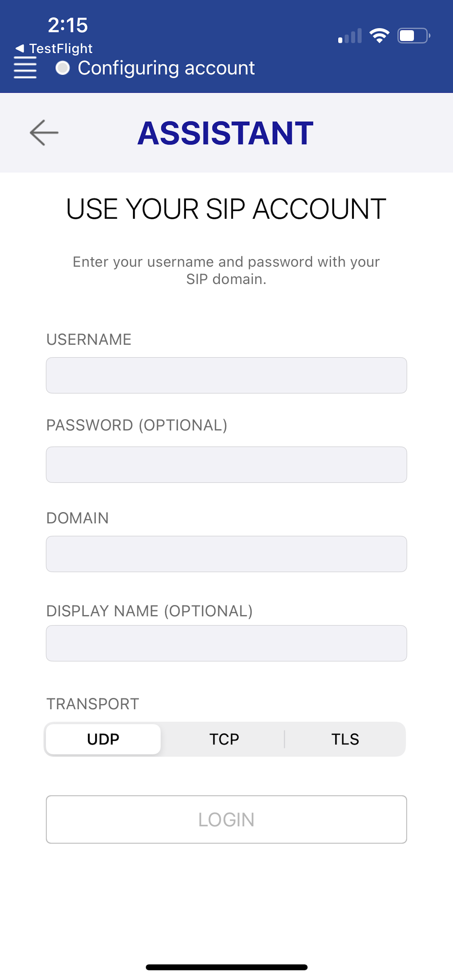Focus the Password (optional) field
The height and width of the screenshot is (980, 453).
(226, 465)
